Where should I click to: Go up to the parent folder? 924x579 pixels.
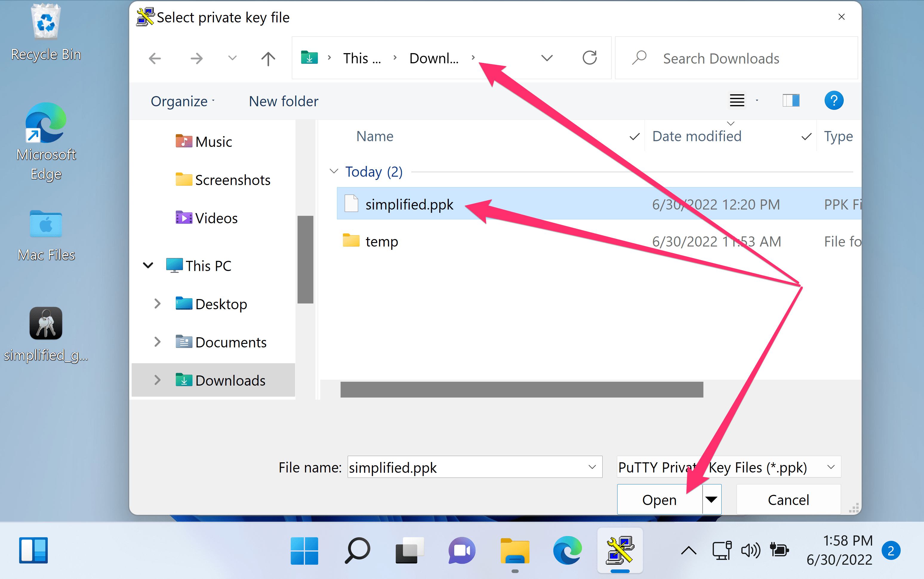(x=267, y=58)
